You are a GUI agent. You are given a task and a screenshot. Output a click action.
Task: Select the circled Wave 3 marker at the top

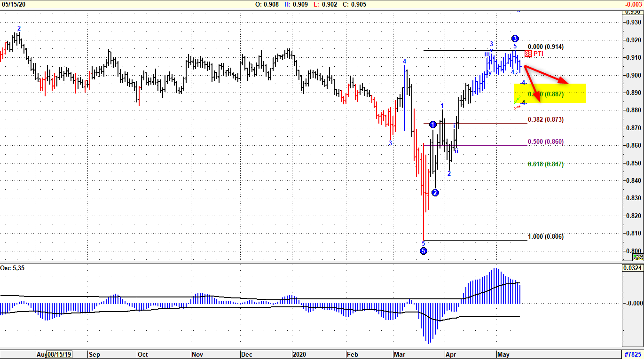(515, 38)
